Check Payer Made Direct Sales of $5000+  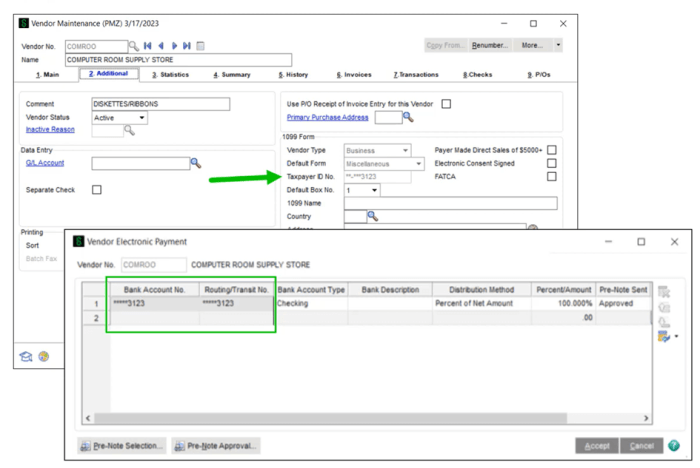point(552,150)
